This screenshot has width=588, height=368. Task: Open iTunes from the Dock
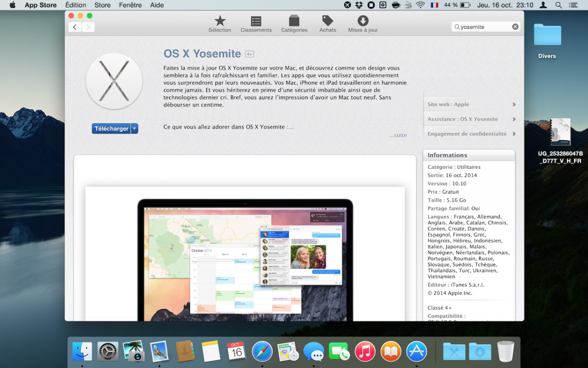(365, 351)
